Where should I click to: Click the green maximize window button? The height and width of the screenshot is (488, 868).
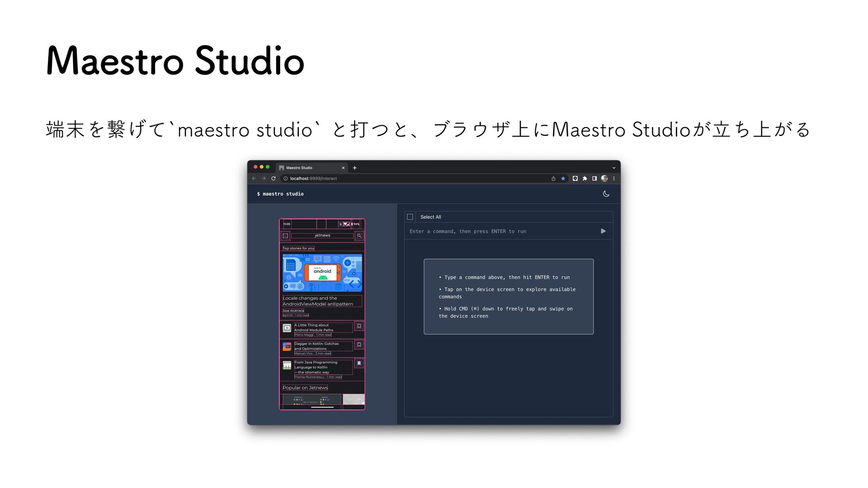click(x=268, y=167)
